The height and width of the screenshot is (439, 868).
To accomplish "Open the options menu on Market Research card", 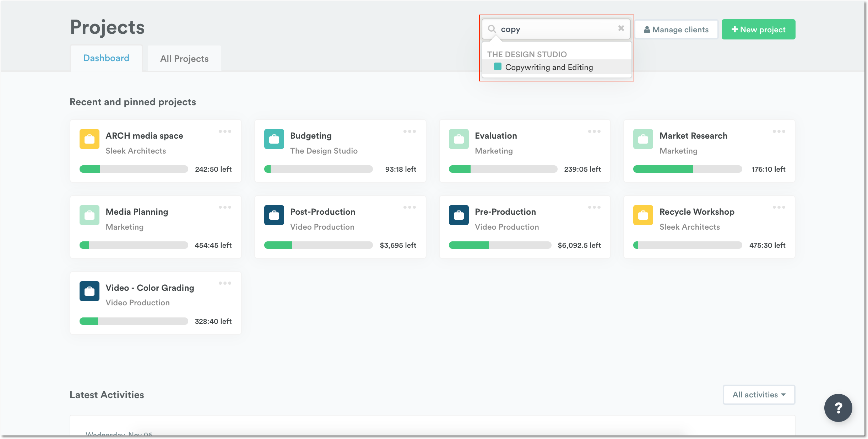I will pos(779,131).
